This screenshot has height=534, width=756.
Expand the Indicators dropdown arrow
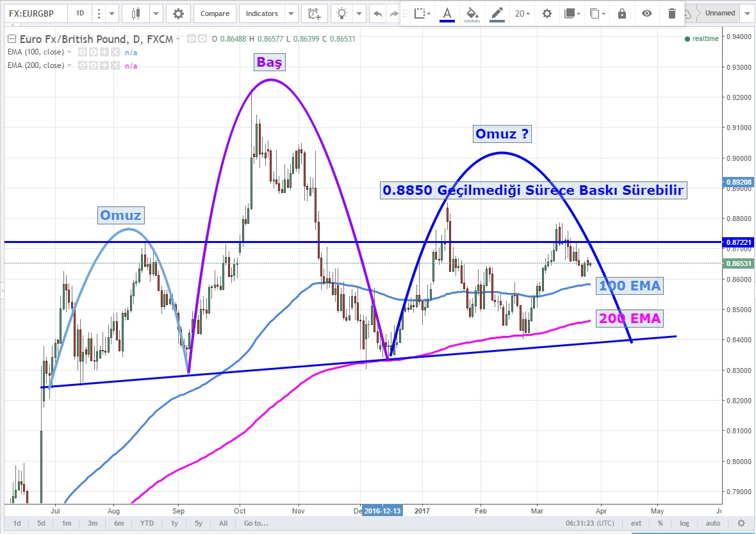tap(292, 13)
